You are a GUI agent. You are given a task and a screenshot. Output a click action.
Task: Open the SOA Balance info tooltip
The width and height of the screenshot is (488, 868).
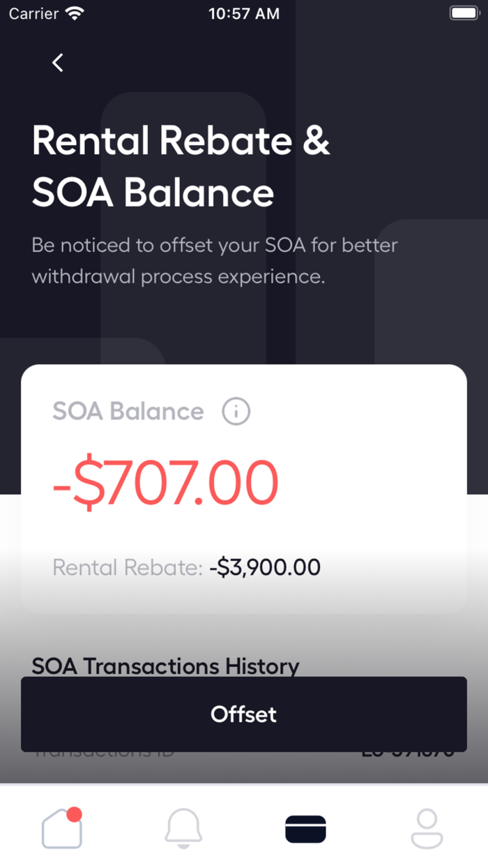tap(236, 412)
